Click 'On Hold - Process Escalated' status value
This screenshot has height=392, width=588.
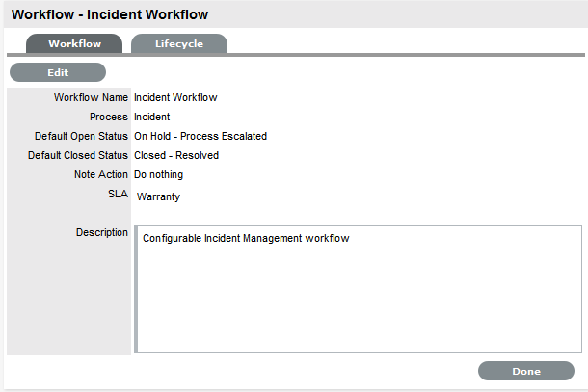click(x=200, y=136)
